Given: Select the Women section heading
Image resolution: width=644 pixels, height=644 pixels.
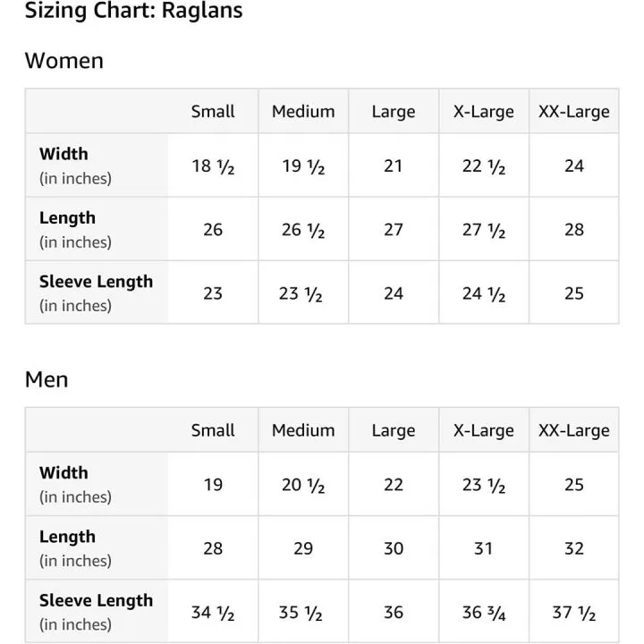Looking at the screenshot, I should (x=64, y=61).
